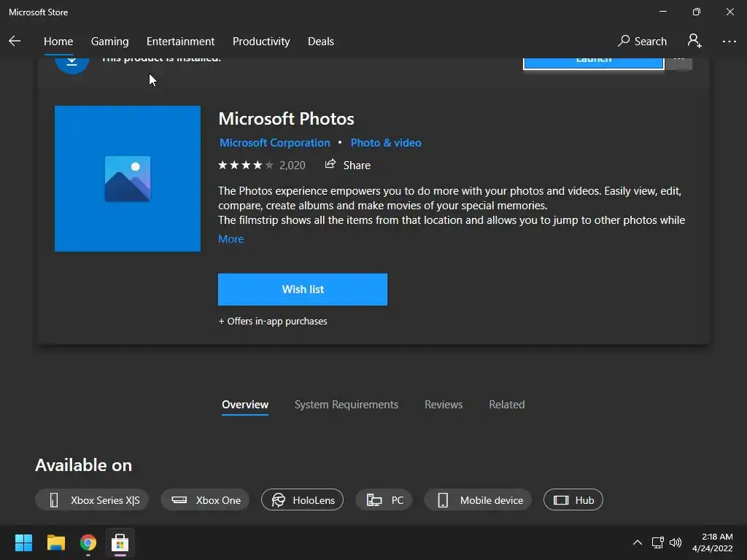747x560 pixels.
Task: Open the Productivity tab
Action: [261, 42]
